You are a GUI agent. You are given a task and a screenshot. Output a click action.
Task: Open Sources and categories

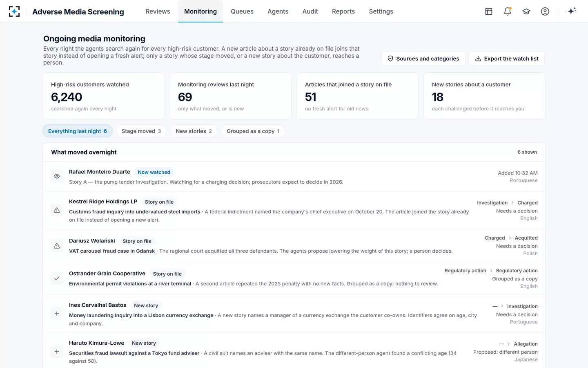pyautogui.click(x=423, y=58)
